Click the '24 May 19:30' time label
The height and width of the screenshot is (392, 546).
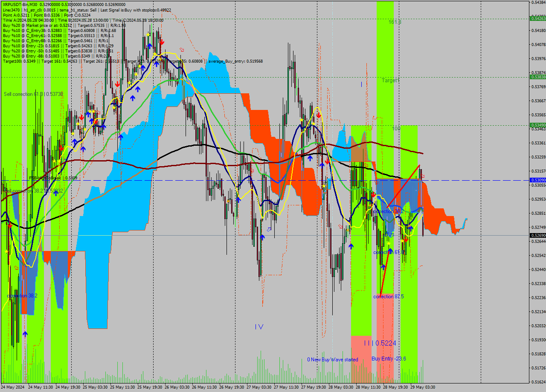tap(68, 387)
